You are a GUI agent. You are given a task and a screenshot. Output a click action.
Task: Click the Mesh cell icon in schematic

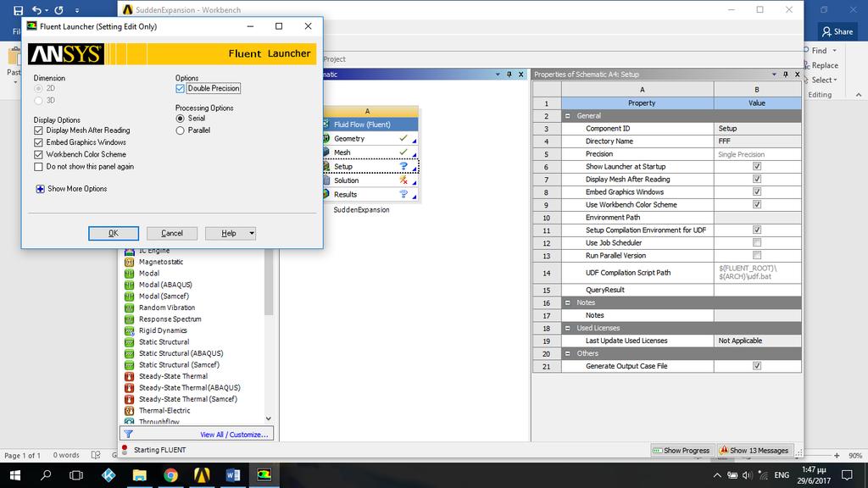(x=326, y=152)
